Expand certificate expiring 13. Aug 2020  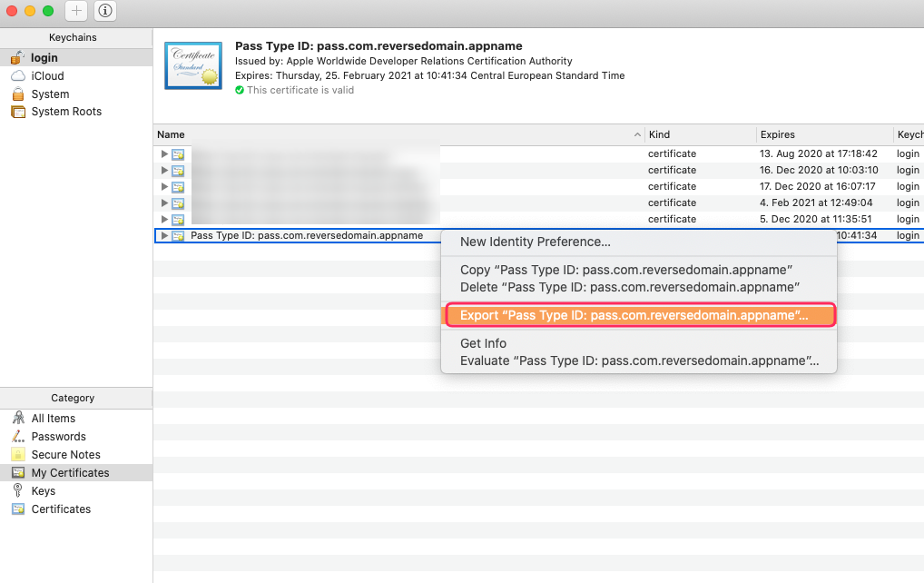pyautogui.click(x=164, y=153)
